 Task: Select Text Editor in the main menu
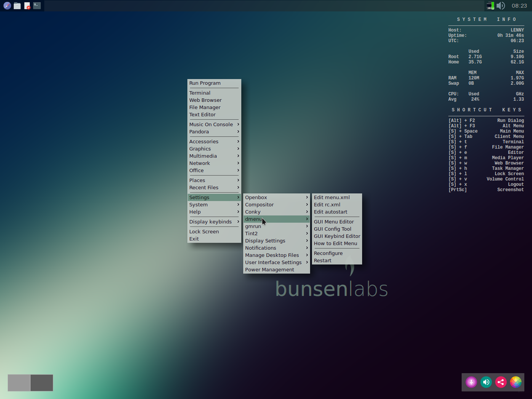[214, 115]
